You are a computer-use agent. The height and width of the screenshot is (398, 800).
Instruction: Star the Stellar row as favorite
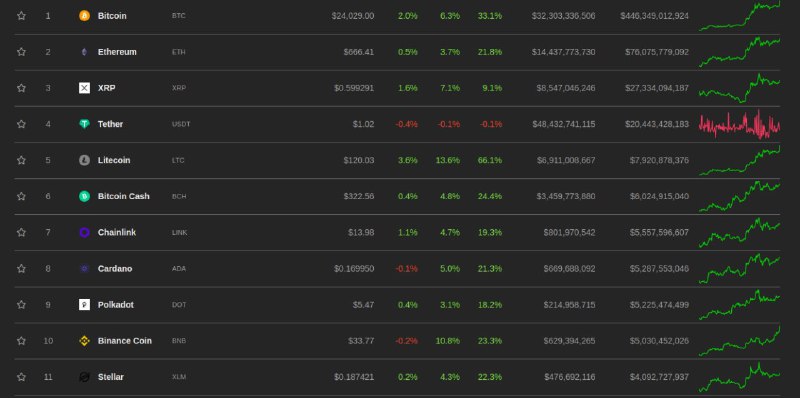tap(21, 377)
